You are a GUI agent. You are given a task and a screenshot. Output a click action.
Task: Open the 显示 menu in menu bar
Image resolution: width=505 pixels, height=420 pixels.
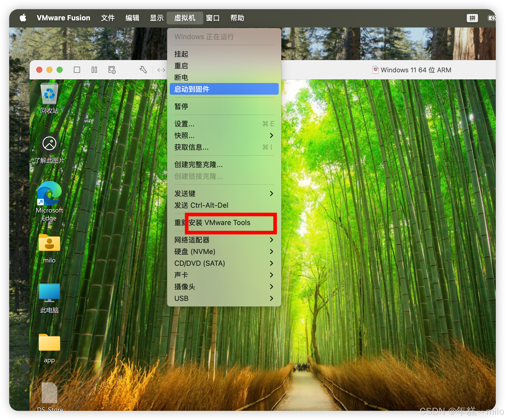[x=156, y=18]
